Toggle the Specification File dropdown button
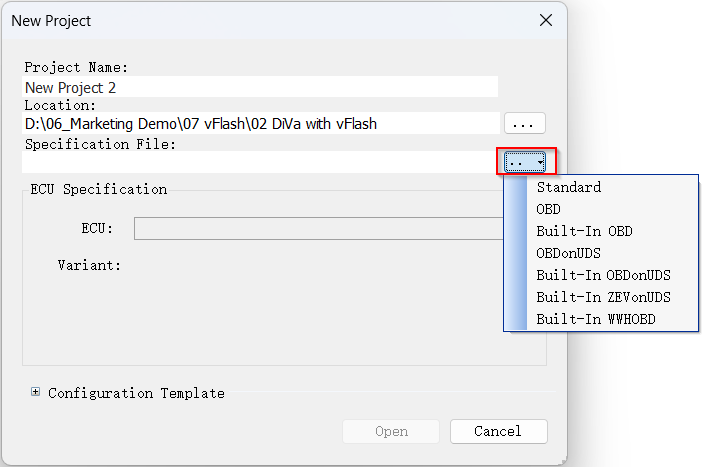Screen dimensions: 702x467 point(526,162)
